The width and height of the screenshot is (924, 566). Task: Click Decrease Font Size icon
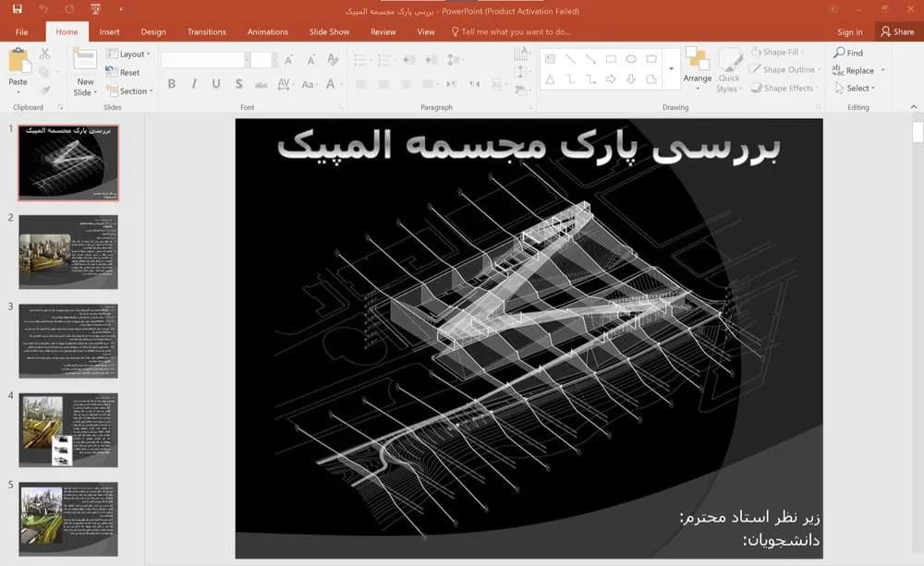point(310,59)
